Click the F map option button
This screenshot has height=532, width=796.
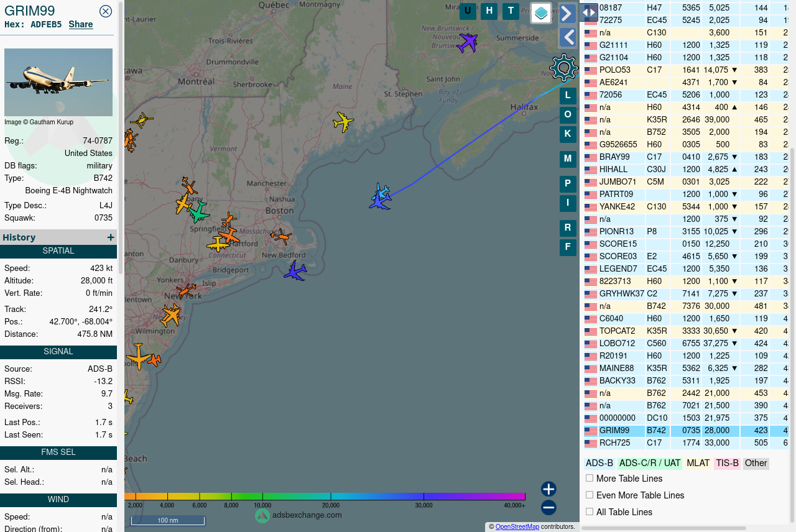(x=568, y=247)
